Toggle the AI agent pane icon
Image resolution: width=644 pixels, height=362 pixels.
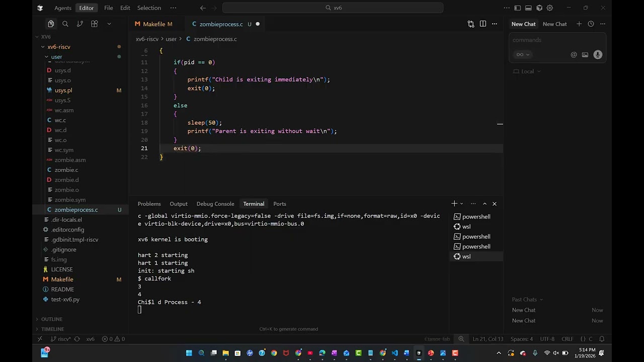(539, 8)
